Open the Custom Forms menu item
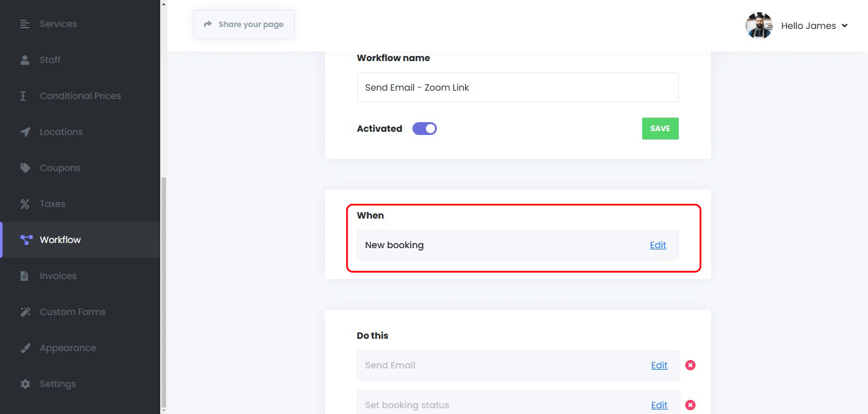 pos(72,312)
